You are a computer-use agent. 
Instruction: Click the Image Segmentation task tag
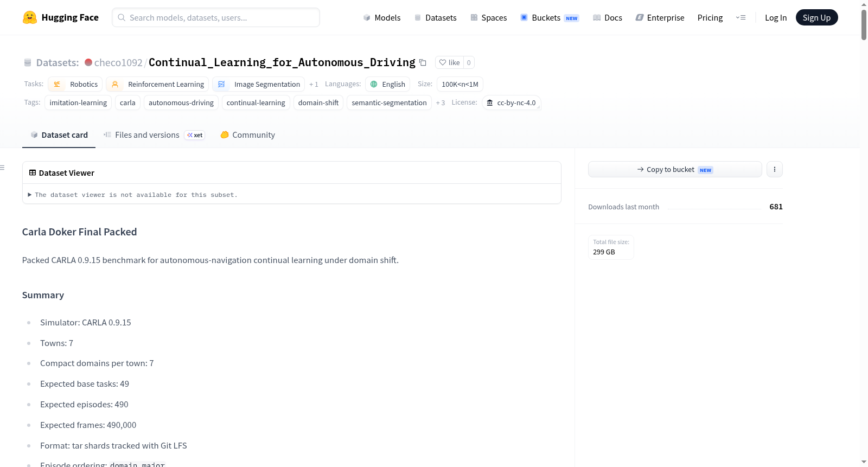pyautogui.click(x=258, y=84)
